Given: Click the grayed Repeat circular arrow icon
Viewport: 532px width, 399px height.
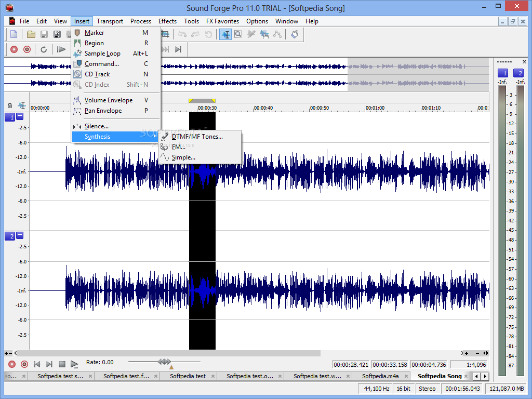Looking at the screenshot, I should click(x=208, y=34).
